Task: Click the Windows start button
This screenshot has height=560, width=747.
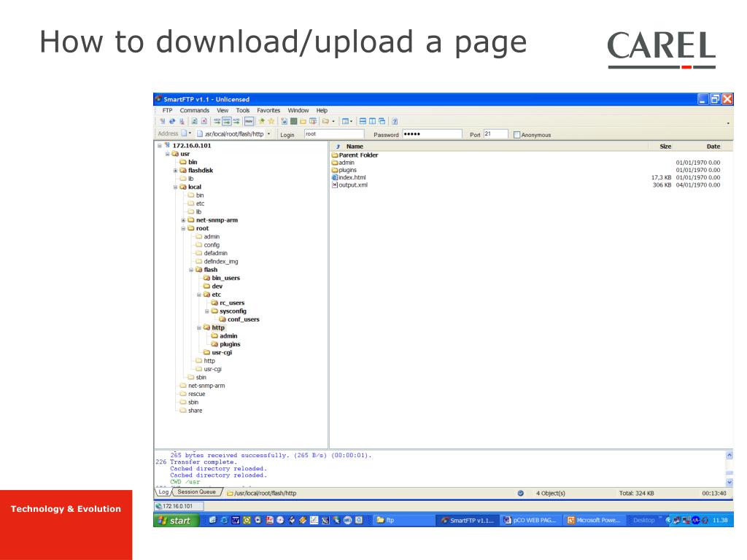Action: [x=174, y=521]
